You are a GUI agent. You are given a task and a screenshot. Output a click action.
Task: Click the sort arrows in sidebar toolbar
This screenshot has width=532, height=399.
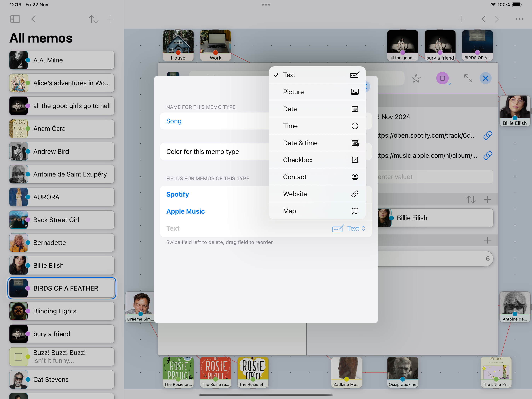pyautogui.click(x=93, y=19)
